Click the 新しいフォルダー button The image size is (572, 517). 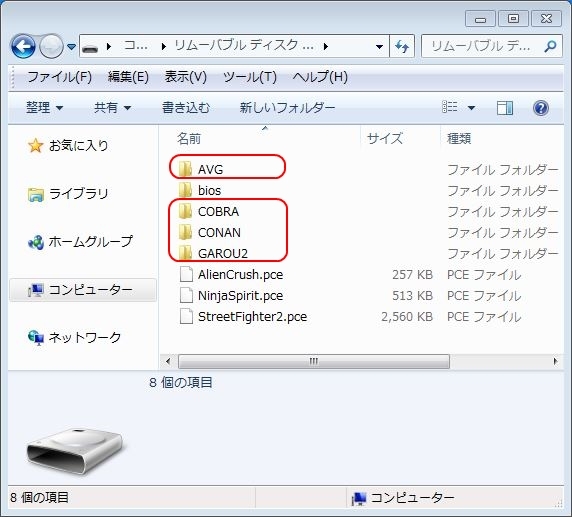pos(287,108)
